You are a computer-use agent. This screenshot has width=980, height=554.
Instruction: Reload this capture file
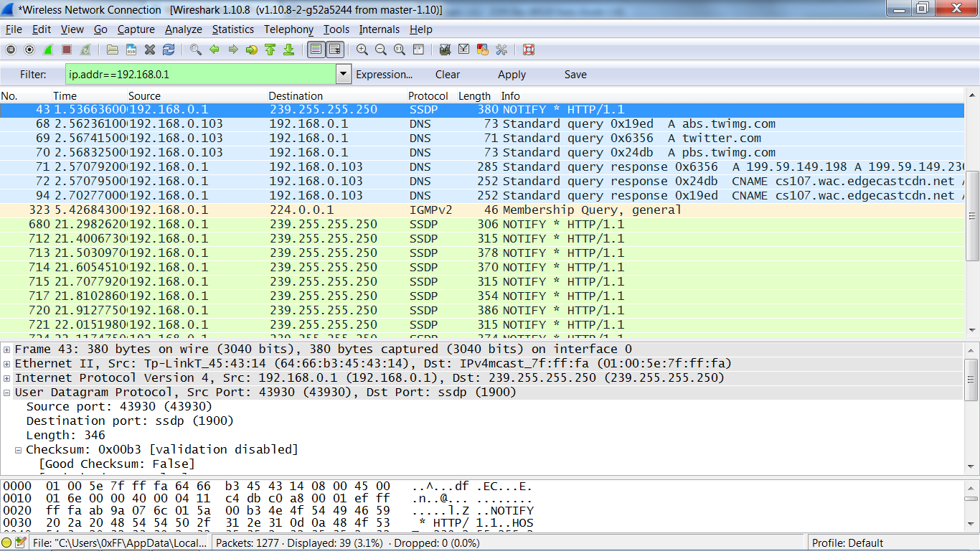(x=169, y=50)
